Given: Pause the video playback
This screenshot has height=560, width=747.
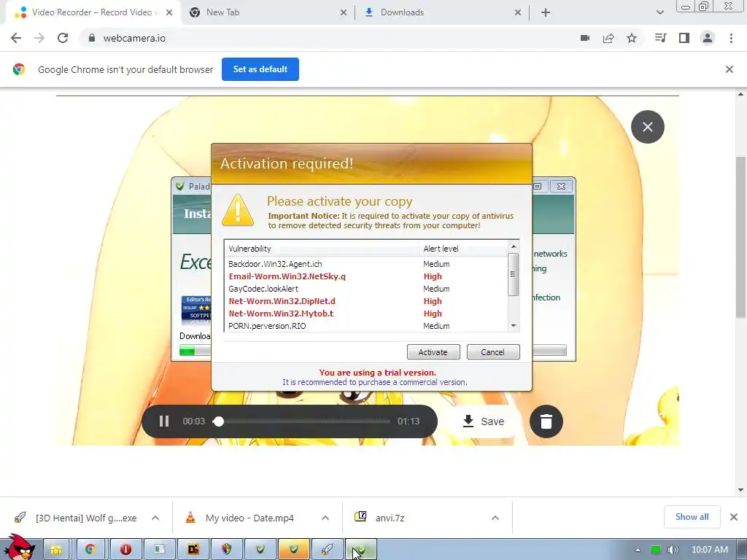Looking at the screenshot, I should coord(164,421).
